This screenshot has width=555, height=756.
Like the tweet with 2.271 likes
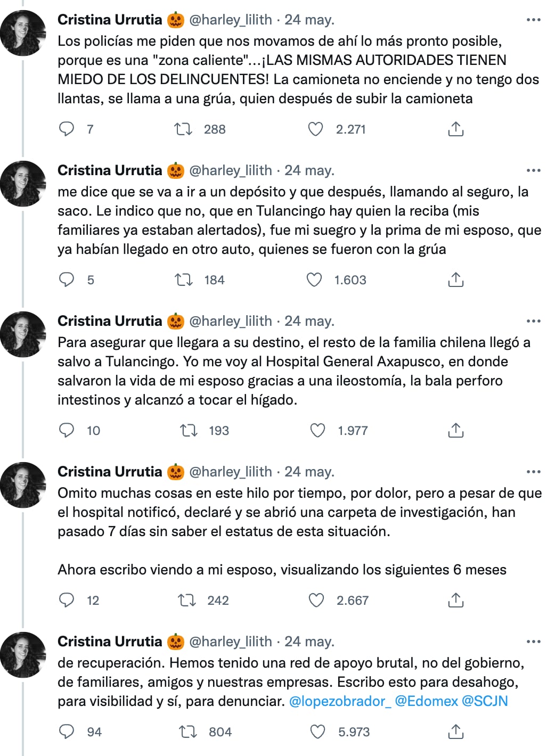click(316, 129)
